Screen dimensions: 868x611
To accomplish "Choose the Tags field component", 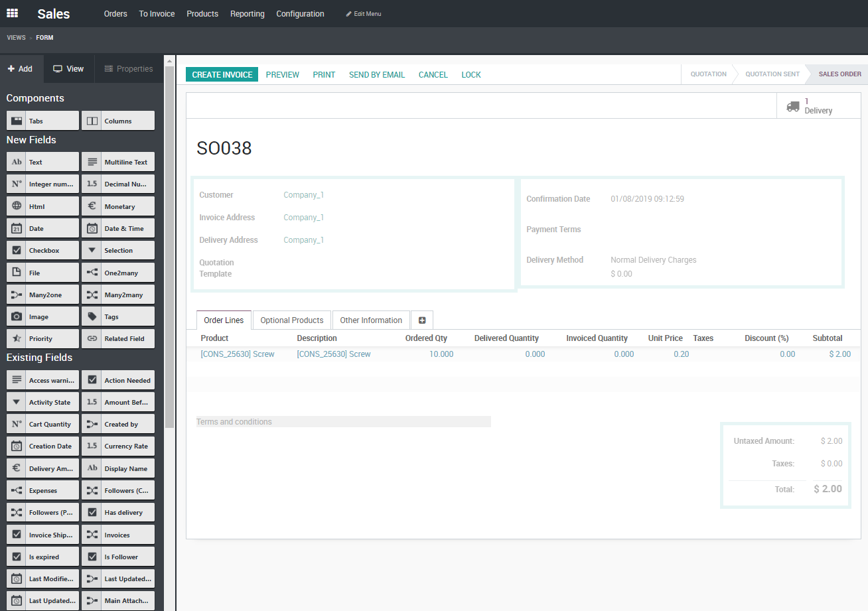I will click(x=118, y=316).
